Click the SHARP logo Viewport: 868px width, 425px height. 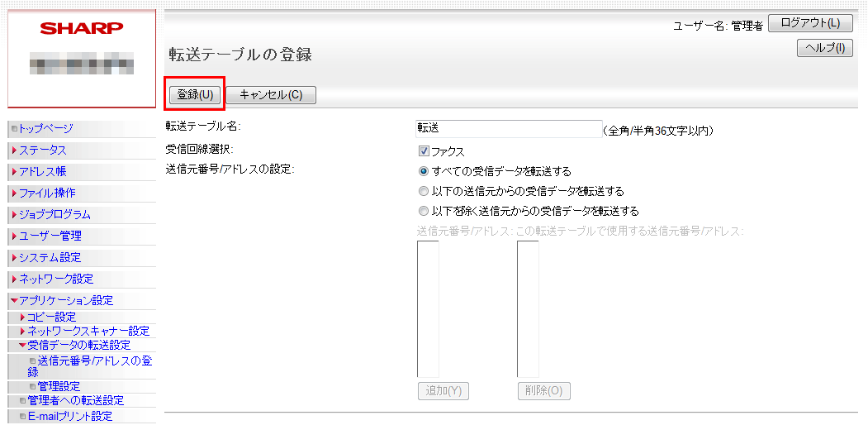81,28
